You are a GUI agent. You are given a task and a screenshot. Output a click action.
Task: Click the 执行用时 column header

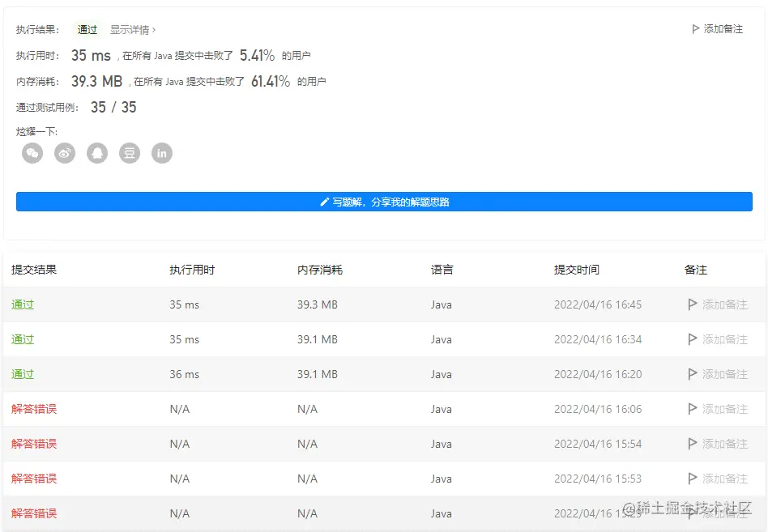192,270
